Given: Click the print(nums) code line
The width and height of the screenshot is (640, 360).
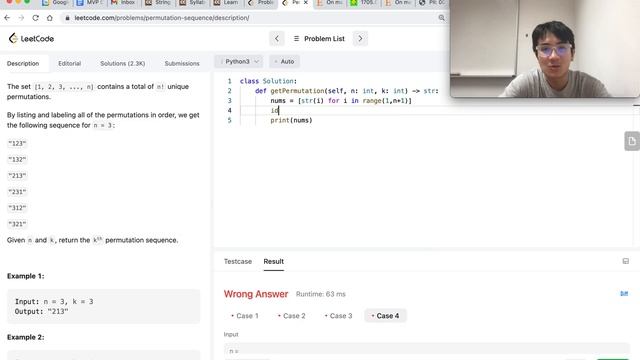Looking at the screenshot, I should tap(291, 120).
